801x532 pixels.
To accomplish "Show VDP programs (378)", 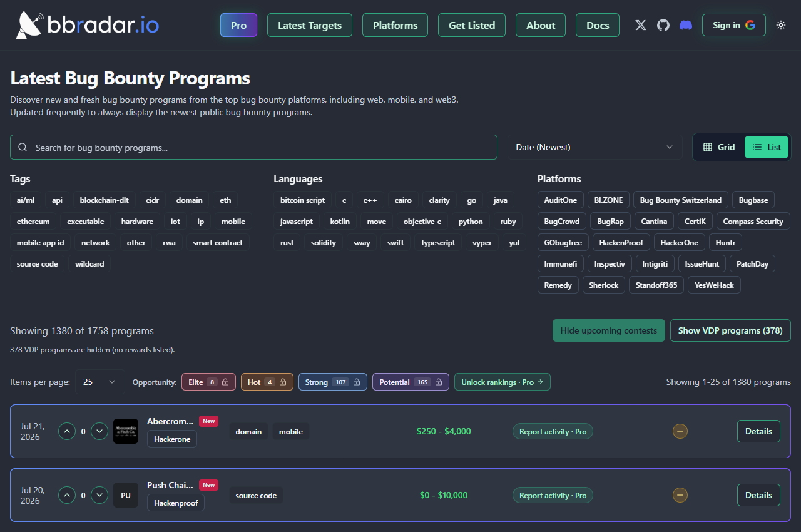I will click(730, 330).
